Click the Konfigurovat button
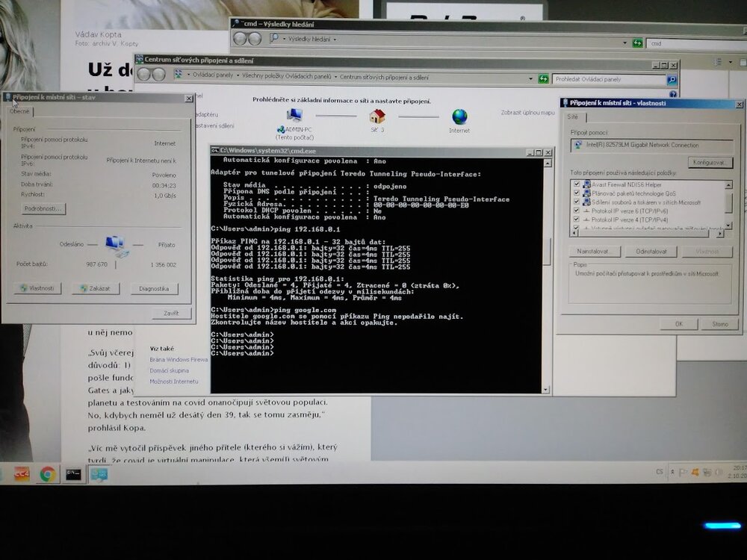747x560 pixels. pyautogui.click(x=711, y=162)
